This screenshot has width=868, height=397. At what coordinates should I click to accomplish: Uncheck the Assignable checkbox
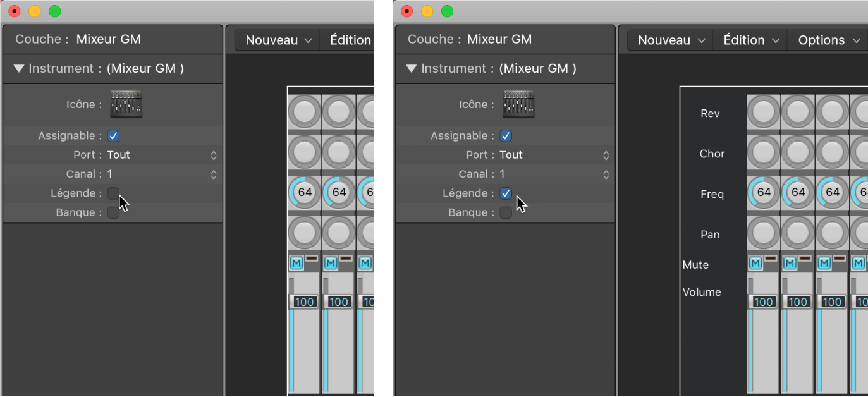pos(506,135)
